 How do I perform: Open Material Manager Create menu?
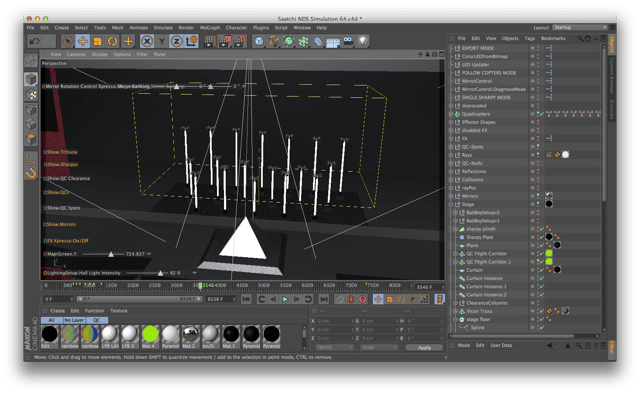pyautogui.click(x=58, y=311)
